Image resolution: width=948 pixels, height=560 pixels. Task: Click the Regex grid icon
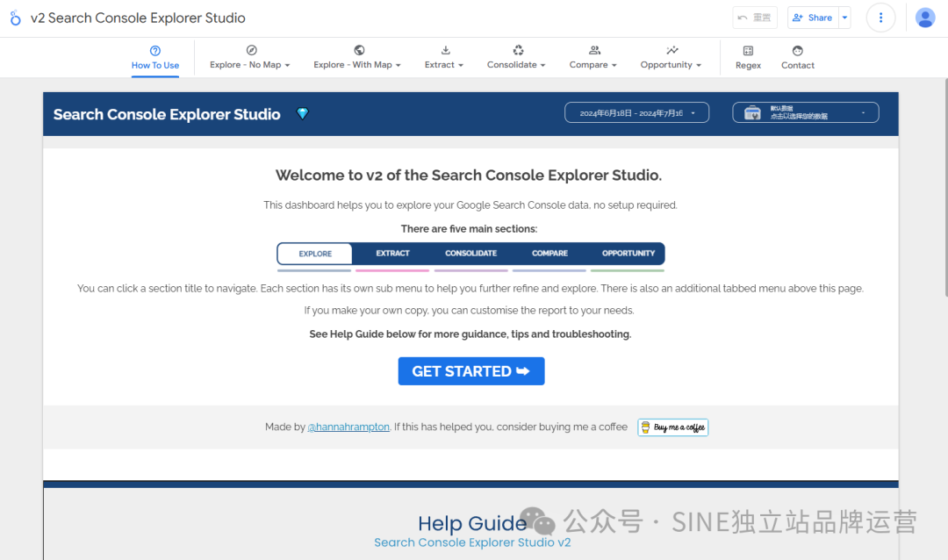point(749,51)
